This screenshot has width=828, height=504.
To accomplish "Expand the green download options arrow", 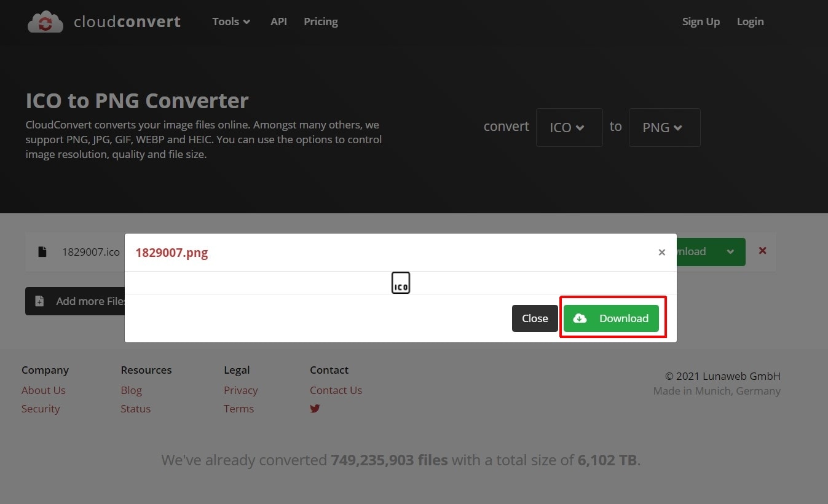I will pos(730,251).
